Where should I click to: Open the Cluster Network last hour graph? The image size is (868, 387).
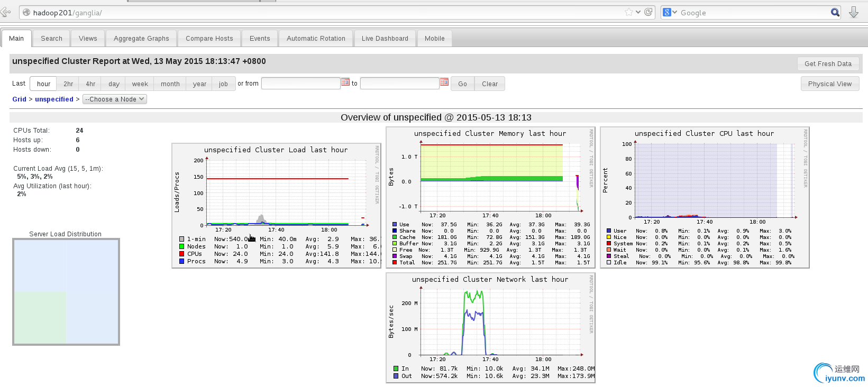click(490, 327)
